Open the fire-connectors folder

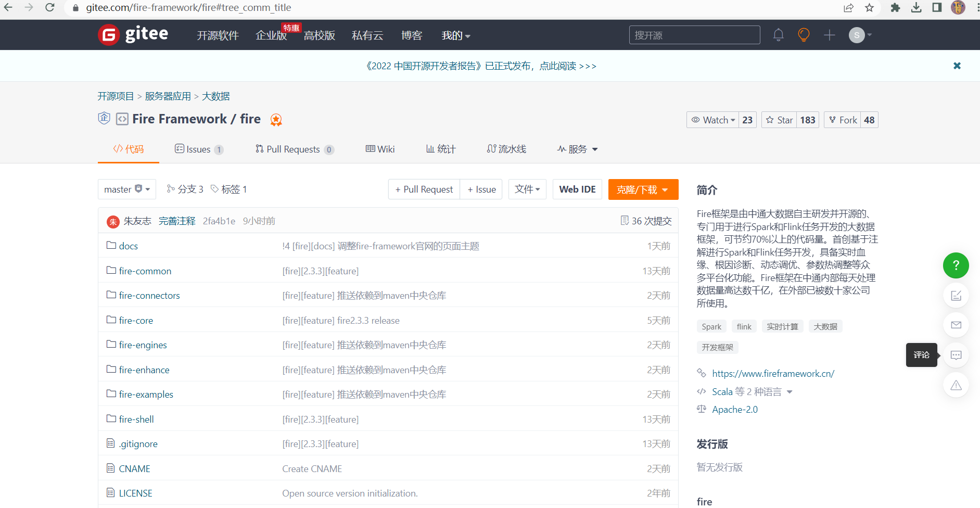click(149, 295)
